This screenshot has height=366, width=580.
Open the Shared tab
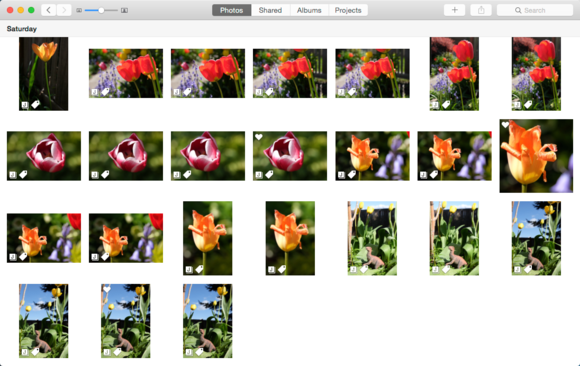(270, 10)
